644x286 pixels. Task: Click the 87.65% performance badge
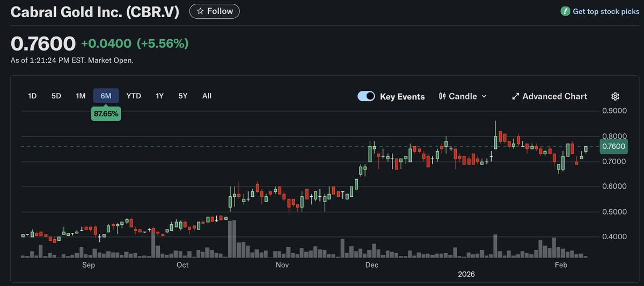pos(106,114)
